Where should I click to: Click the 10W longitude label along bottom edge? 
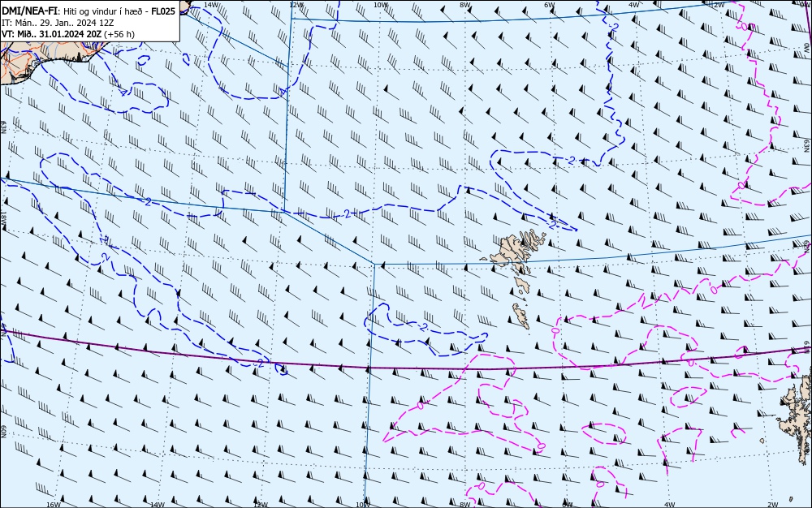tap(363, 505)
